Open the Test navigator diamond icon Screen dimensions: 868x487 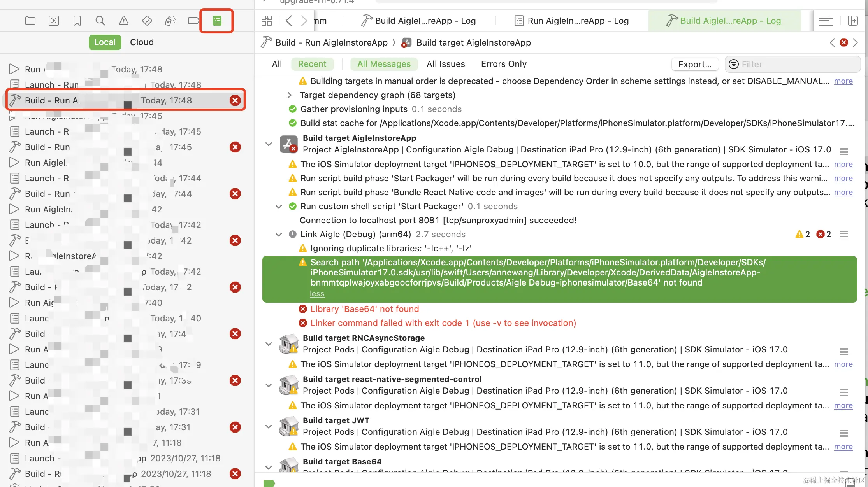[147, 21]
